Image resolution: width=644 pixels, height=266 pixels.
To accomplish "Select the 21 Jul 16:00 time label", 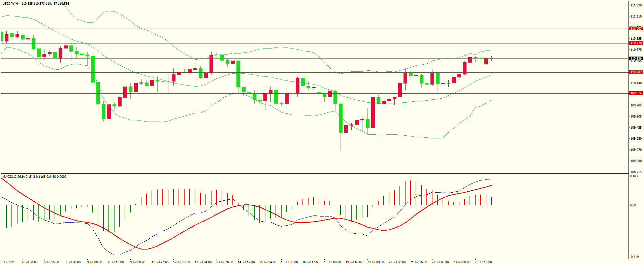I will click(x=418, y=262).
